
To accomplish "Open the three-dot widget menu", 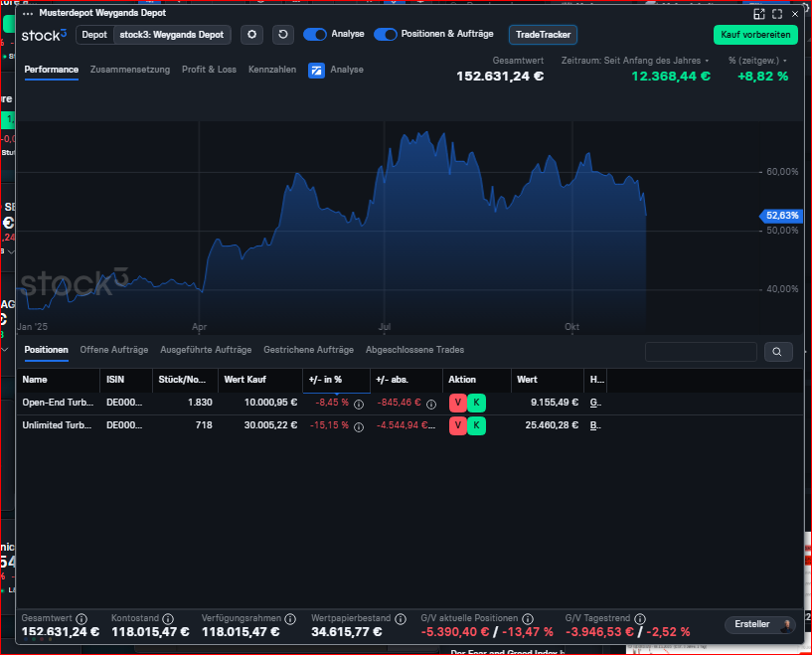I will (28, 13).
